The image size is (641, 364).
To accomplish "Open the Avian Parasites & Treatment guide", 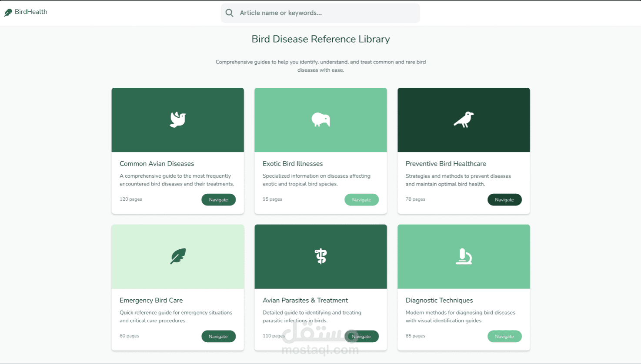I will [361, 336].
